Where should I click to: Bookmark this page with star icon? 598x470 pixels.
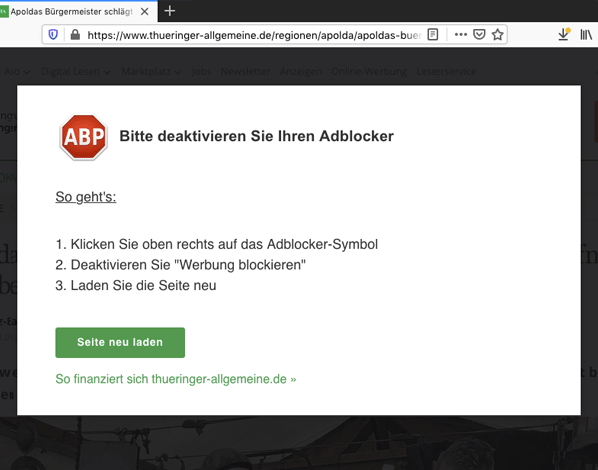[x=497, y=35]
